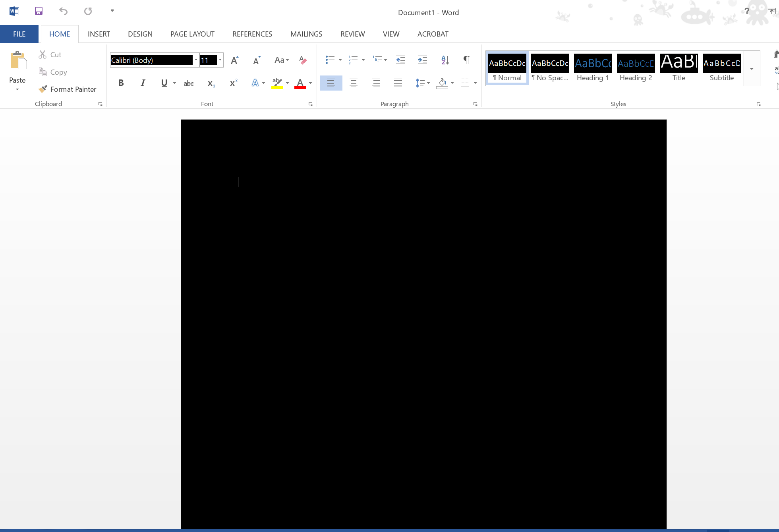
Task: Apply the Heading 1 style
Action: 593,68
